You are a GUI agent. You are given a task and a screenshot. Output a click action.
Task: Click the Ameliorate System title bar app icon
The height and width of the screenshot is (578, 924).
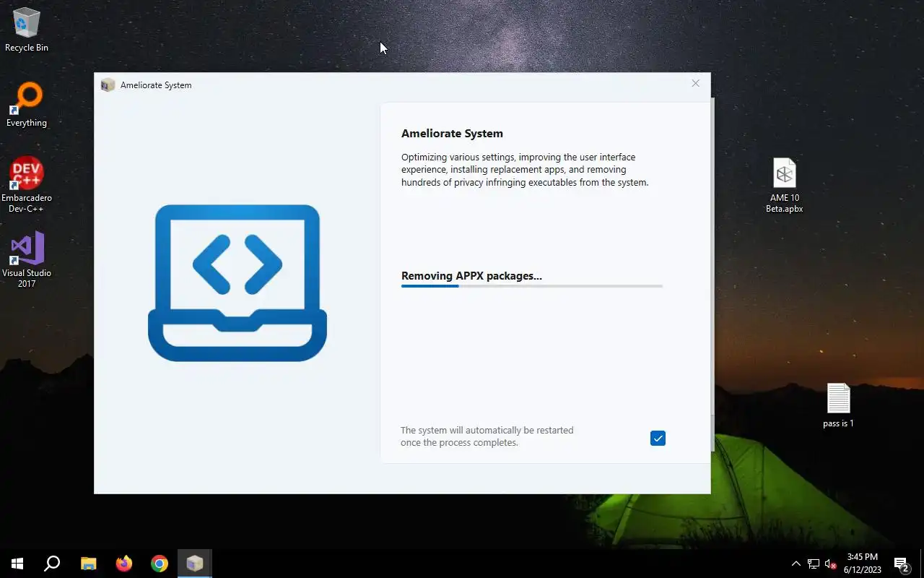[108, 85]
